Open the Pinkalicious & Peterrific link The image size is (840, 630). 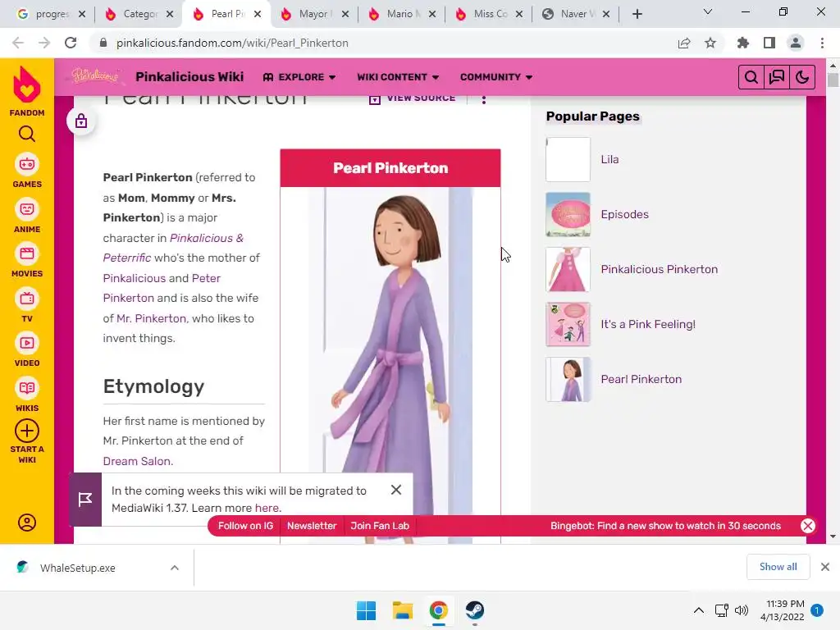pos(173,248)
